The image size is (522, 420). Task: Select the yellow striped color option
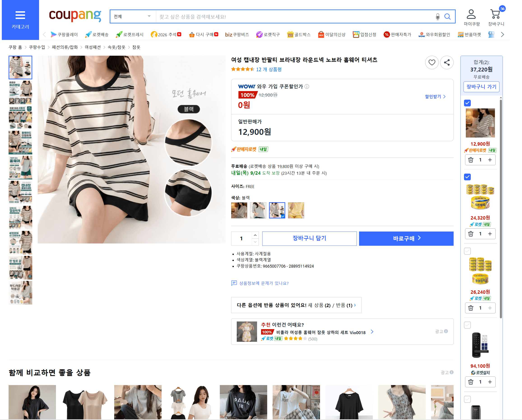click(296, 211)
